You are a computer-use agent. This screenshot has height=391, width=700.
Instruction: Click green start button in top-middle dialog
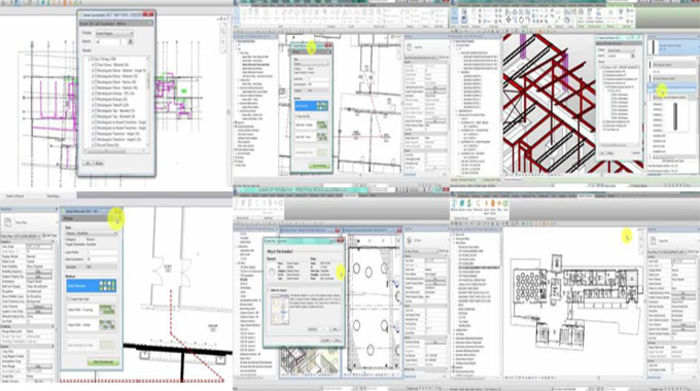tap(319, 166)
